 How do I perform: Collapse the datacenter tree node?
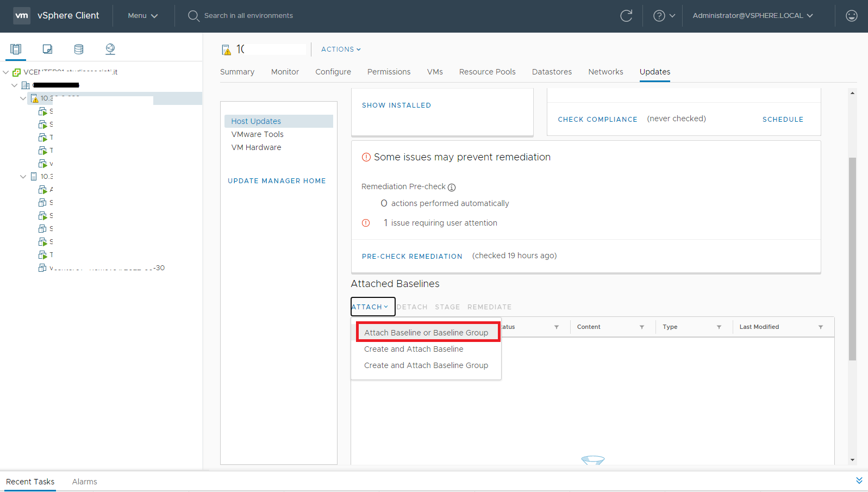(15, 85)
